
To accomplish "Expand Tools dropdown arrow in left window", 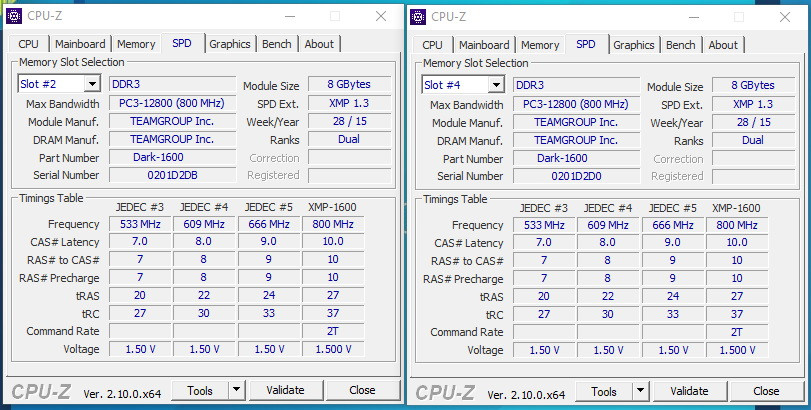I will pyautogui.click(x=236, y=390).
